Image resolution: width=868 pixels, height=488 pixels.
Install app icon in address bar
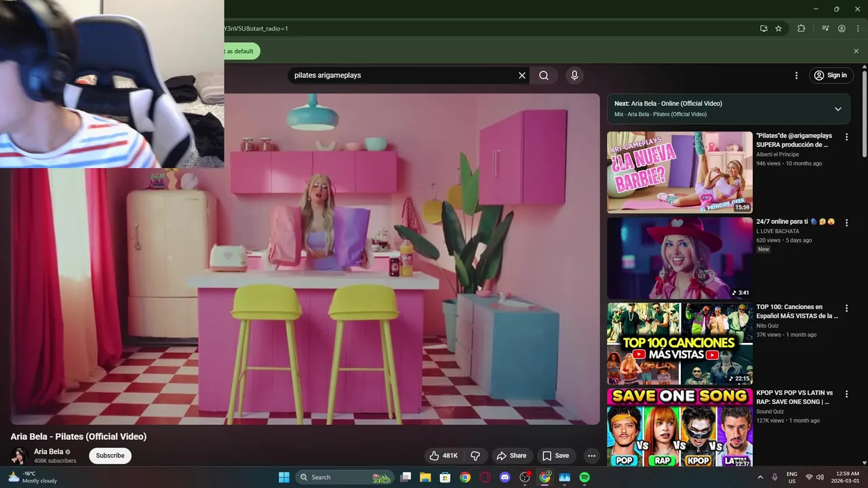click(x=764, y=28)
